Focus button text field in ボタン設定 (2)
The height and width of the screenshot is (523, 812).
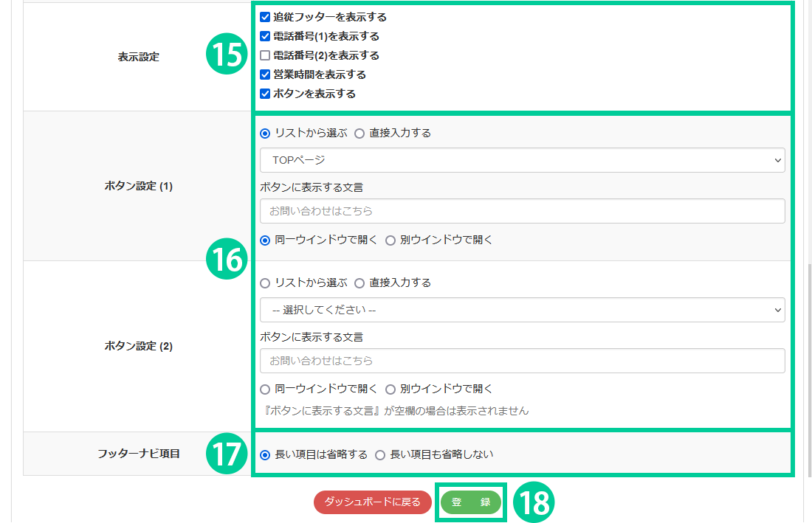[x=522, y=361]
